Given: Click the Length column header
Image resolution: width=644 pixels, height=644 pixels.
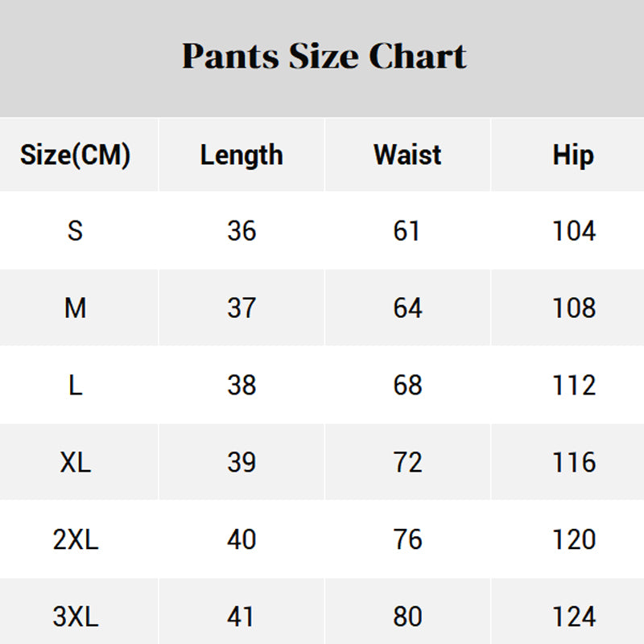Looking at the screenshot, I should [x=242, y=155].
